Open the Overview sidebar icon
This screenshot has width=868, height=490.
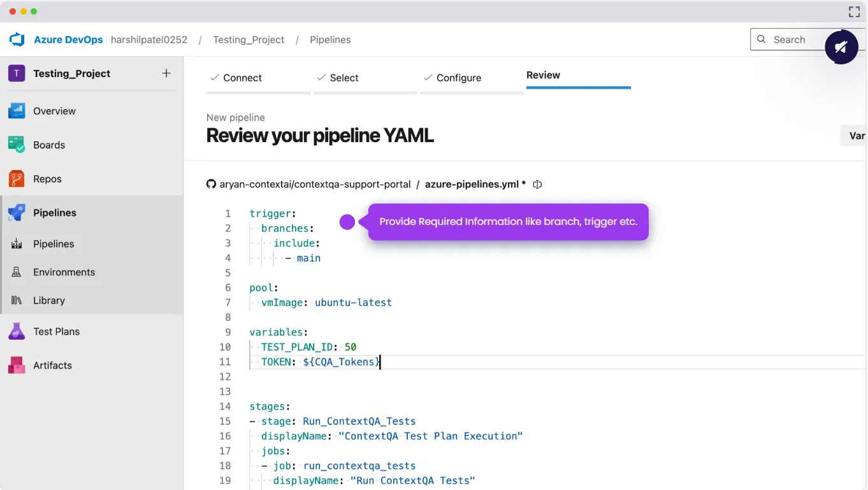pyautogui.click(x=17, y=111)
